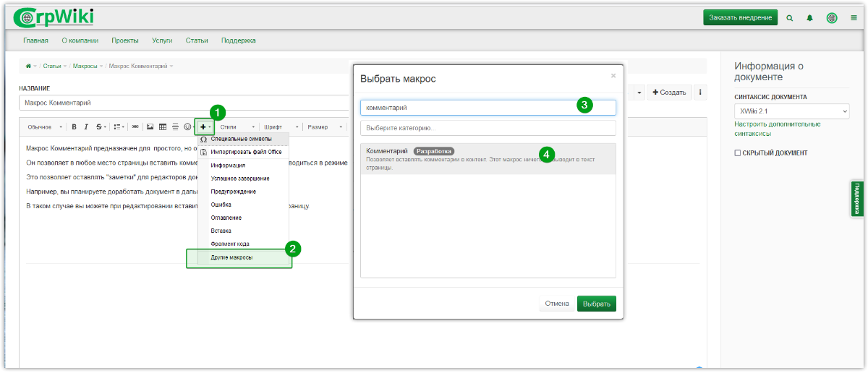The width and height of the screenshot is (868, 386).
Task: Click the Omega special symbols icon
Action: click(204, 139)
